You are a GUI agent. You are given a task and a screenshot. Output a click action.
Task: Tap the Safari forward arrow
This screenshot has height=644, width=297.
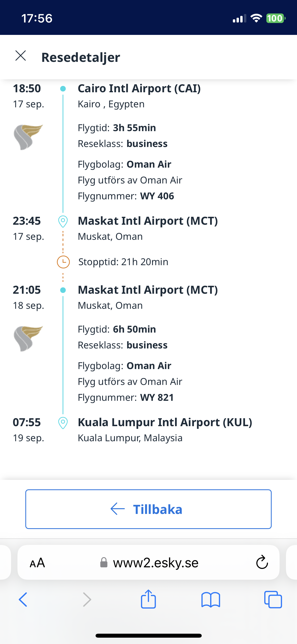click(87, 599)
